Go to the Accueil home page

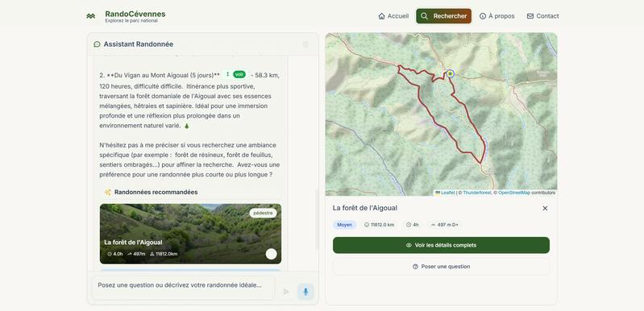(393, 16)
